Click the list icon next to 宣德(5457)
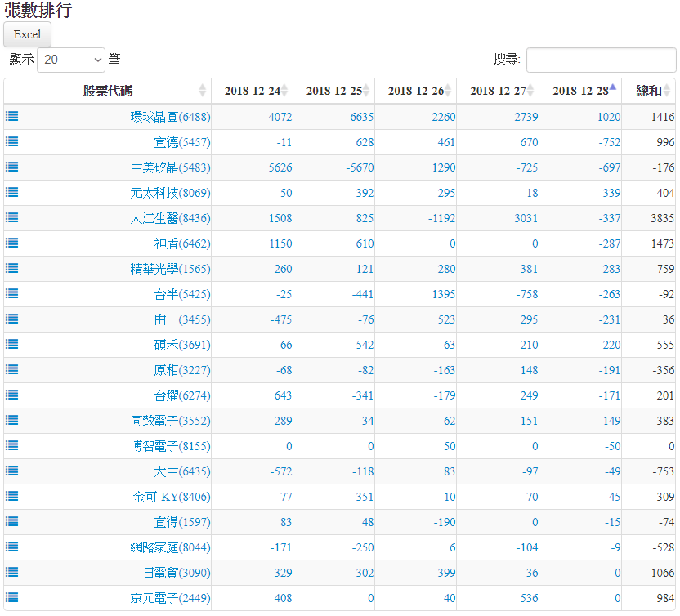 point(12,141)
